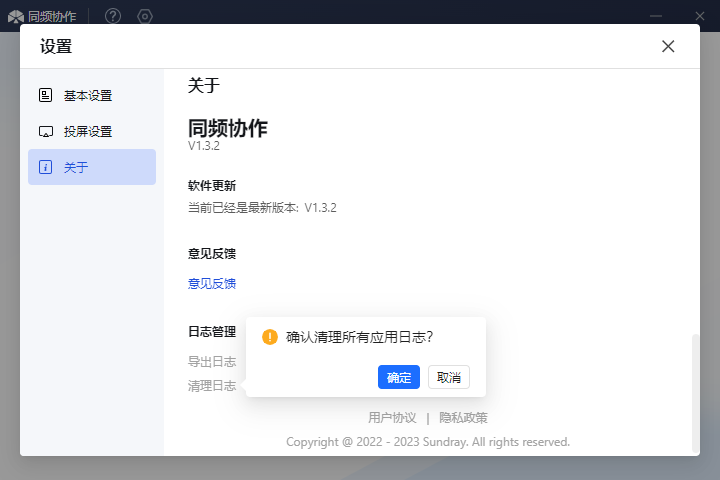
Task: Click 清理日志 to clear logs
Action: 212,385
